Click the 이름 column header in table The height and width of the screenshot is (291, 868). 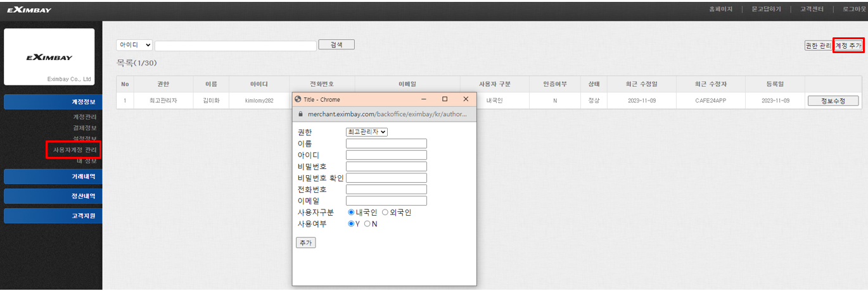(x=211, y=84)
